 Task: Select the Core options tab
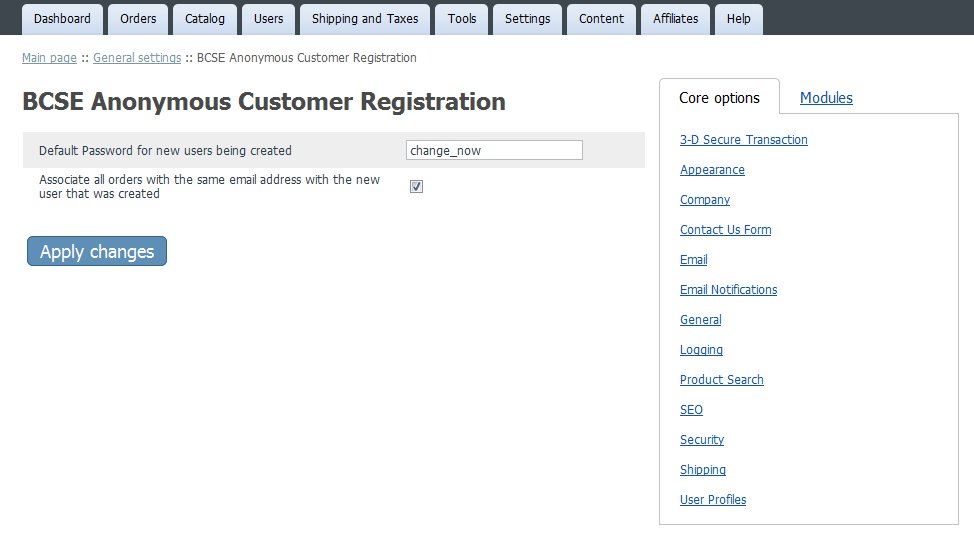click(719, 98)
